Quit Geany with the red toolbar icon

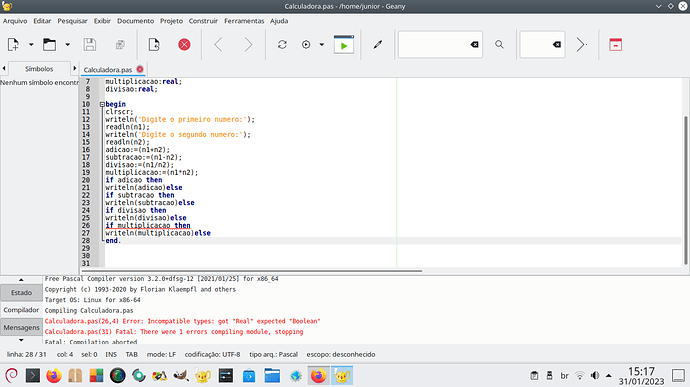pos(616,44)
